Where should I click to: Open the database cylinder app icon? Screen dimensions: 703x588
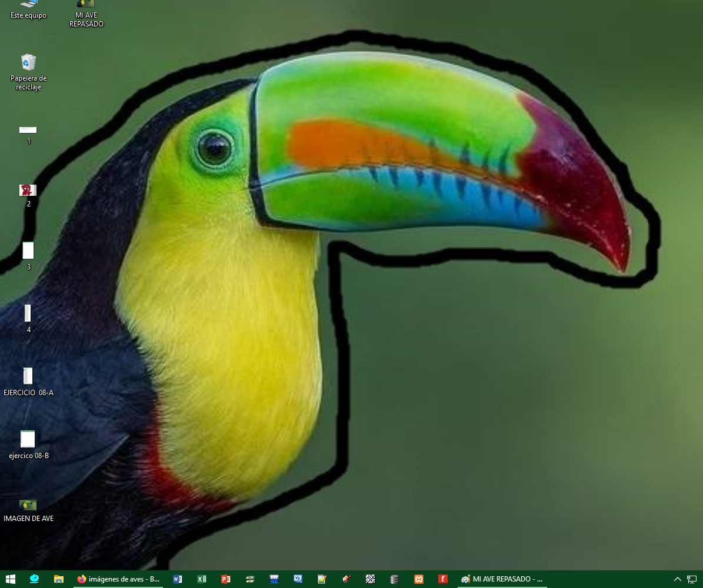tap(394, 579)
